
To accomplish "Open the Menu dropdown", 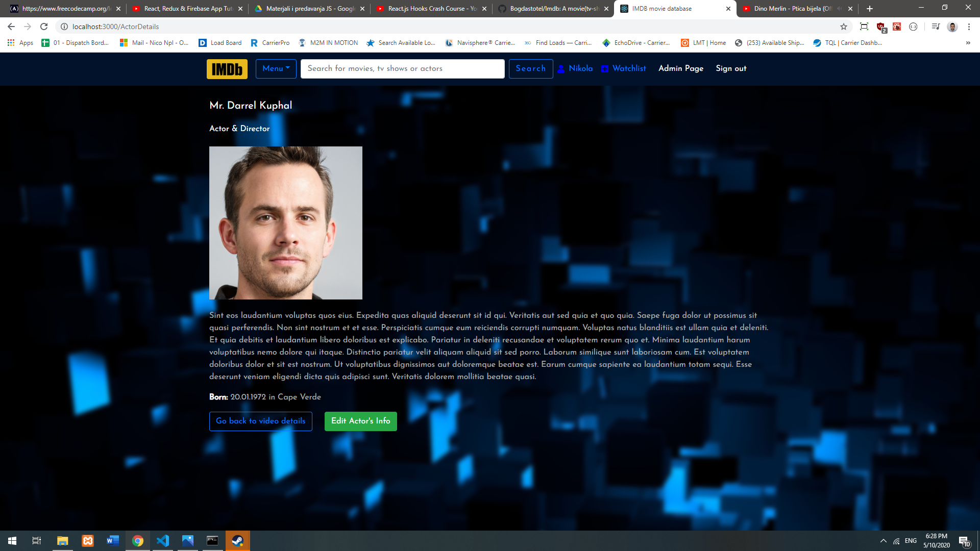I will click(x=276, y=68).
